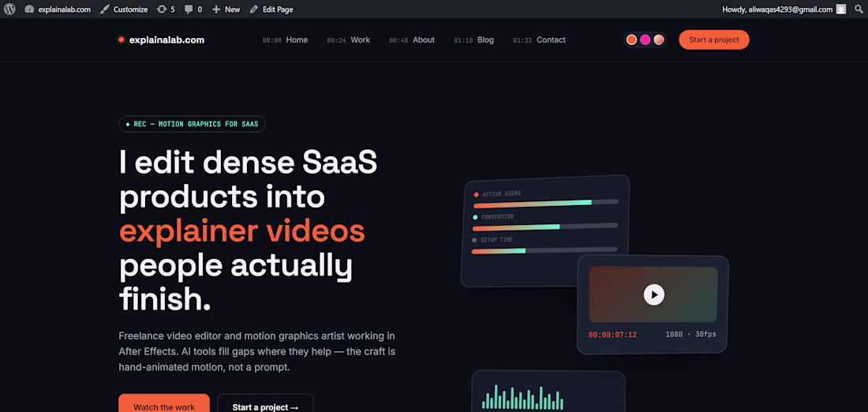
Task: Open the explainalab.com site dashboard menu
Action: 58,9
